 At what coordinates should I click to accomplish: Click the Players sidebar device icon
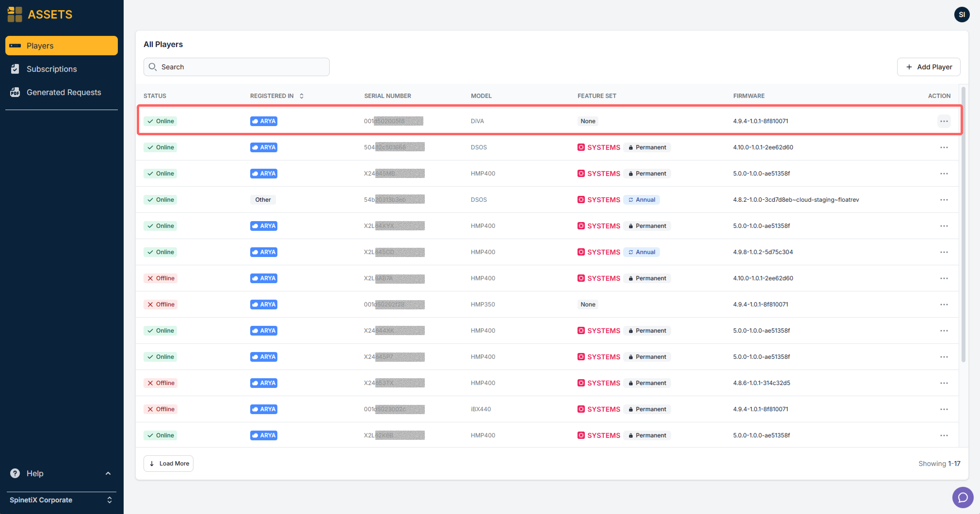15,46
